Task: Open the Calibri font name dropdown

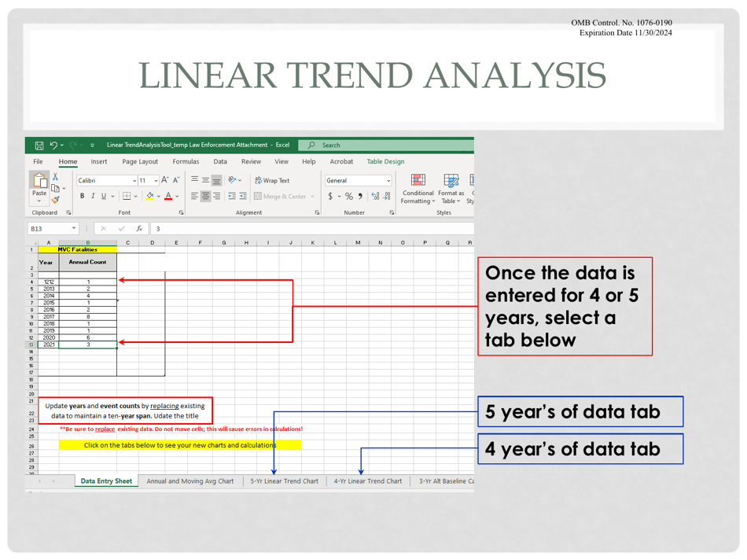Action: click(x=134, y=181)
